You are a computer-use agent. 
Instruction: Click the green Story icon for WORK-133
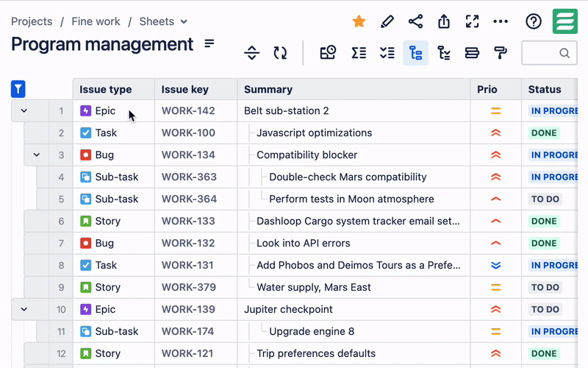click(85, 222)
